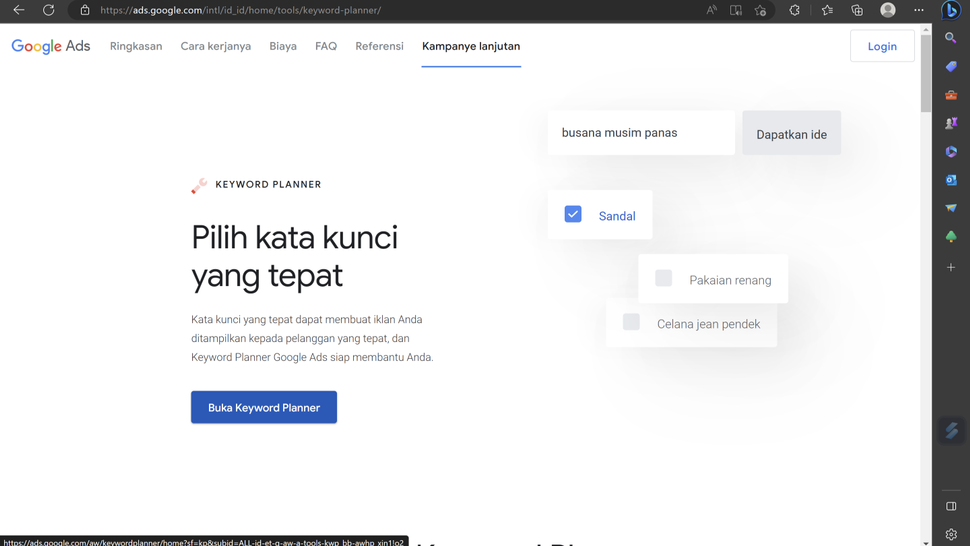This screenshot has width=970, height=546.
Task: Open the browser Extensions puzzle icon
Action: point(794,10)
